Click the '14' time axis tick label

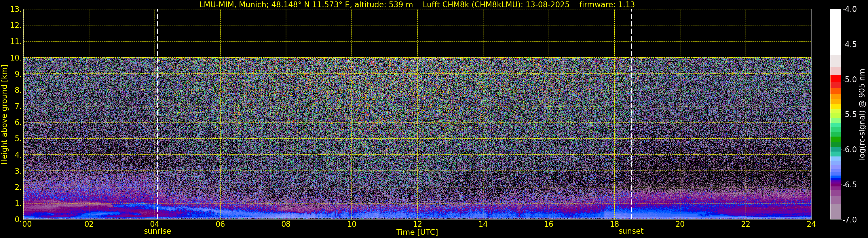(x=483, y=224)
